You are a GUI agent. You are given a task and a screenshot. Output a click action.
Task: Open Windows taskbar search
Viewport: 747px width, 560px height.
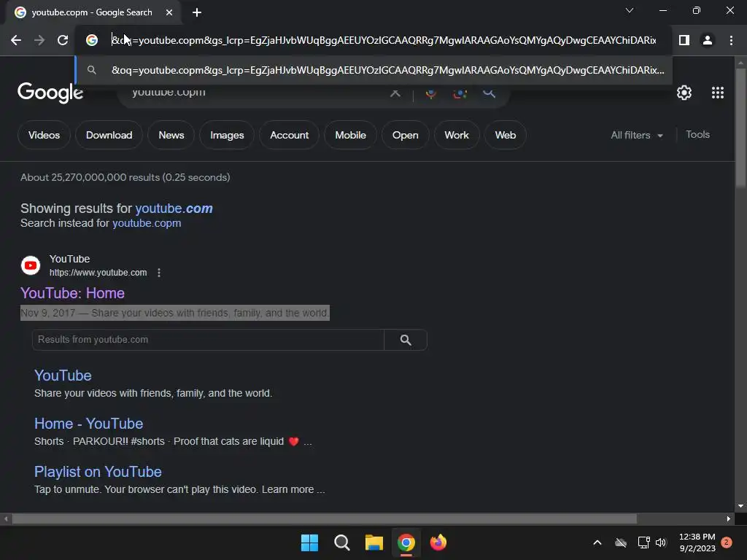click(341, 542)
